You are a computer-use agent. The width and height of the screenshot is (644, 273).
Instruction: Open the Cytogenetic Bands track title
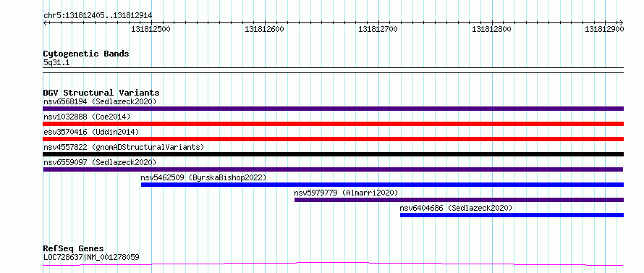(x=86, y=54)
